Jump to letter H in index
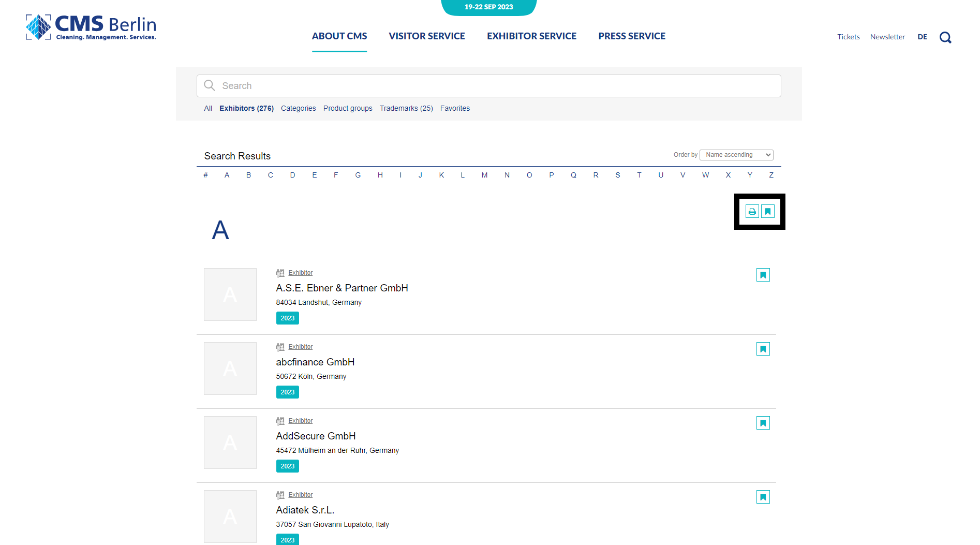The width and height of the screenshot is (980, 545). 380,175
